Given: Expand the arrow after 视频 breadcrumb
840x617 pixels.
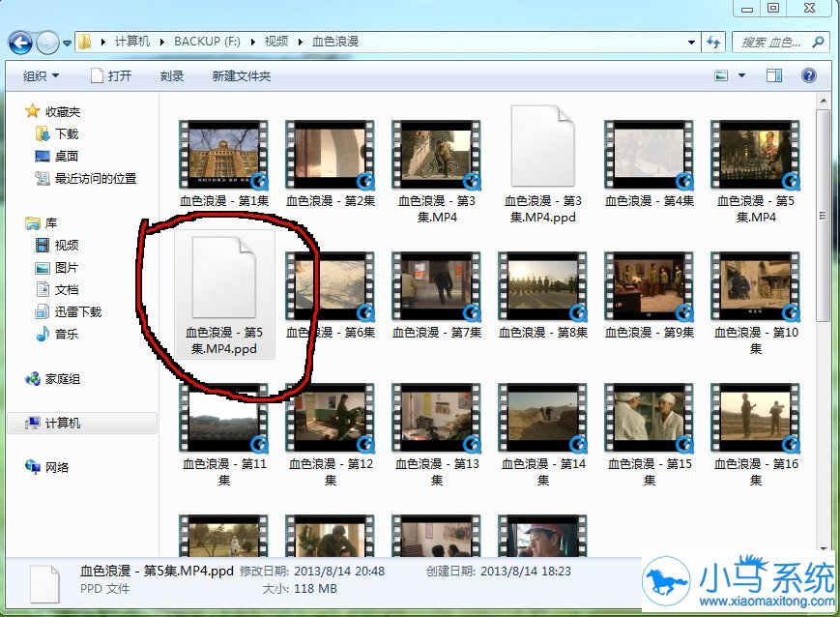Looking at the screenshot, I should pos(300,42).
